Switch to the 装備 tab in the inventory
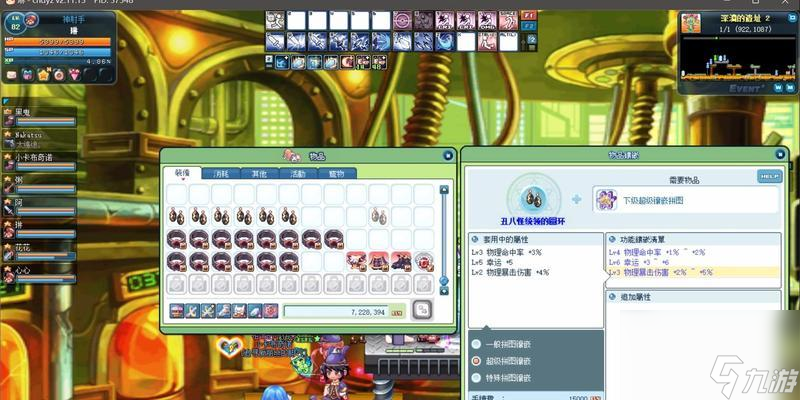This screenshot has width=800, height=400. click(182, 173)
